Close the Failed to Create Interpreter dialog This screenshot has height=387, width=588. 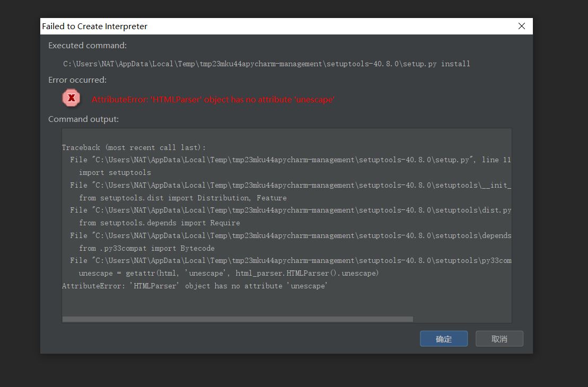click(521, 26)
